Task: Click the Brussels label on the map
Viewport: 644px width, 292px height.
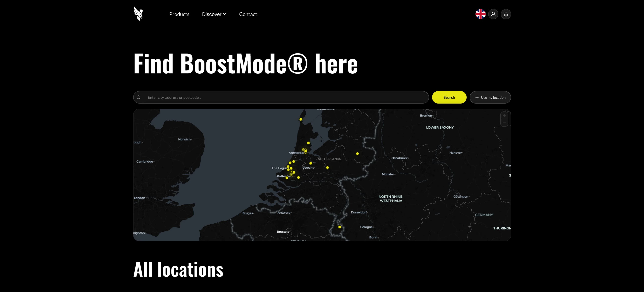Action: pos(283,231)
